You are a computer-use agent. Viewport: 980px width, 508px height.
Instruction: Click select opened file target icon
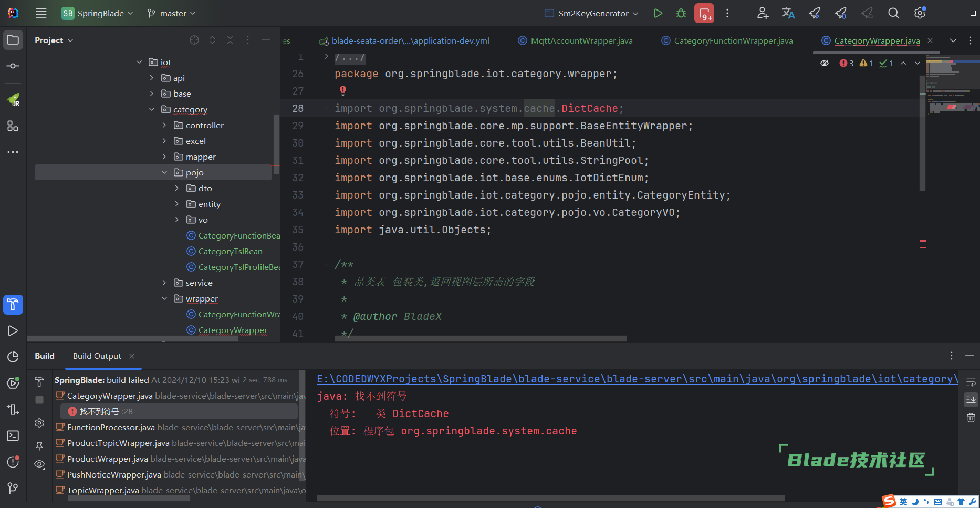pos(194,40)
